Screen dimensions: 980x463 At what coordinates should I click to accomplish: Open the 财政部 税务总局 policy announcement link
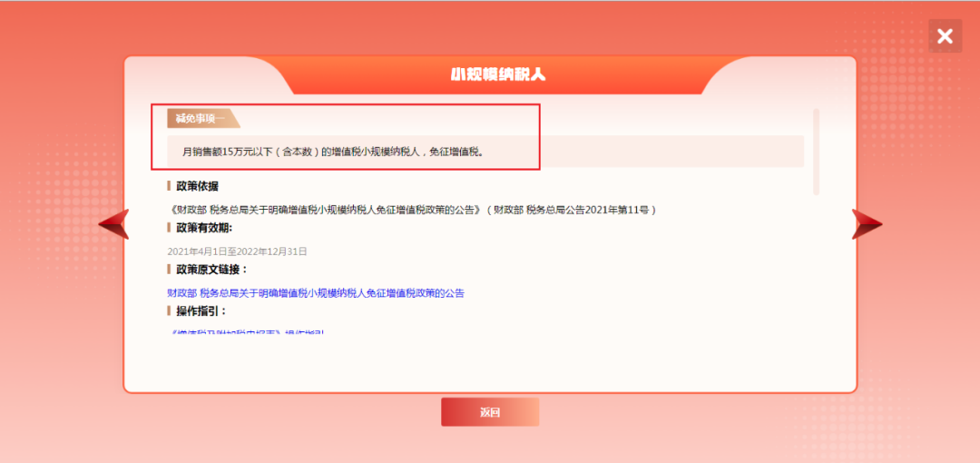pyautogui.click(x=316, y=292)
